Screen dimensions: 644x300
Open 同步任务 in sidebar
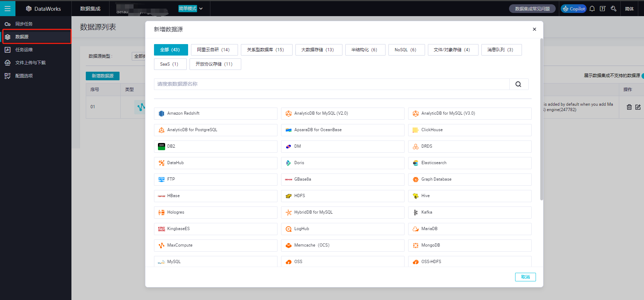coord(36,24)
